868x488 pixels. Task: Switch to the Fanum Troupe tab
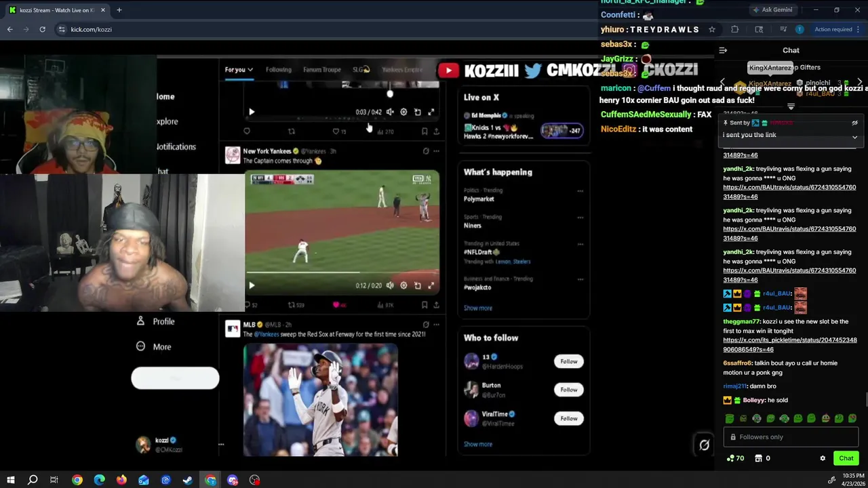tap(322, 69)
